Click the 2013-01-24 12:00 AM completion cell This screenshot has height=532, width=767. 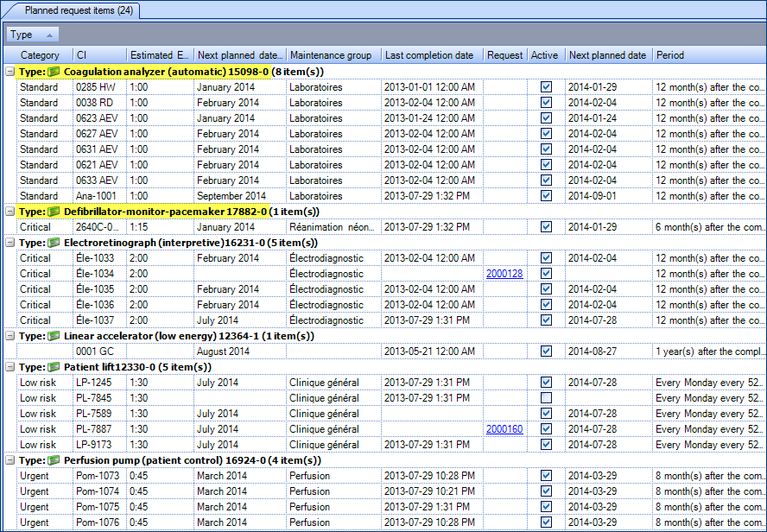point(432,118)
